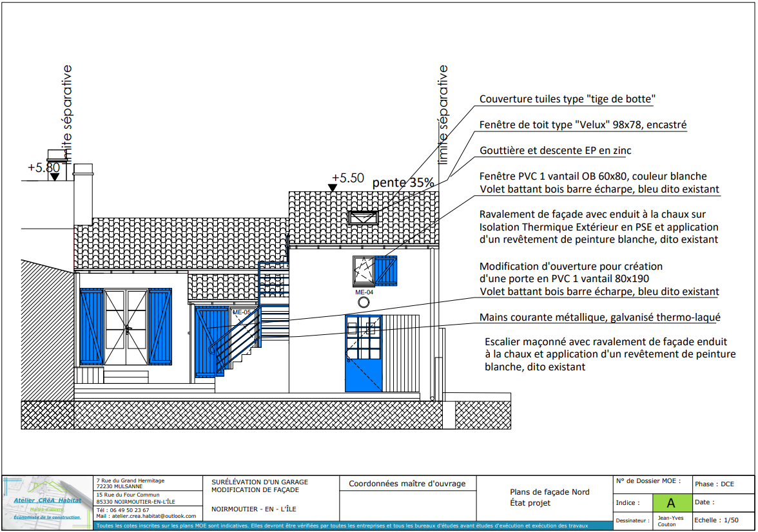Select the phone number "Tél : 06 49 50 23 67"

[122, 509]
